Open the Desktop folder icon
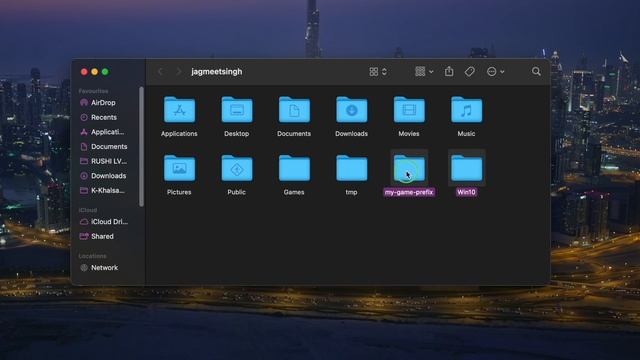 (x=237, y=109)
